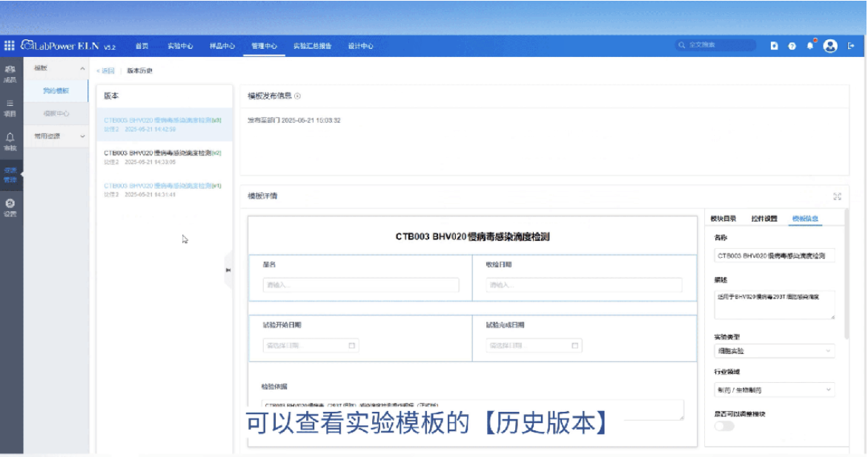The width and height of the screenshot is (868, 457).
Task: Switch to the 控件设置 tab
Action: tap(764, 219)
